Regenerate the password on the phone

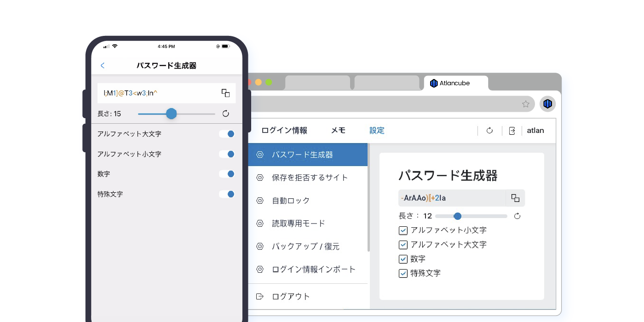(225, 114)
